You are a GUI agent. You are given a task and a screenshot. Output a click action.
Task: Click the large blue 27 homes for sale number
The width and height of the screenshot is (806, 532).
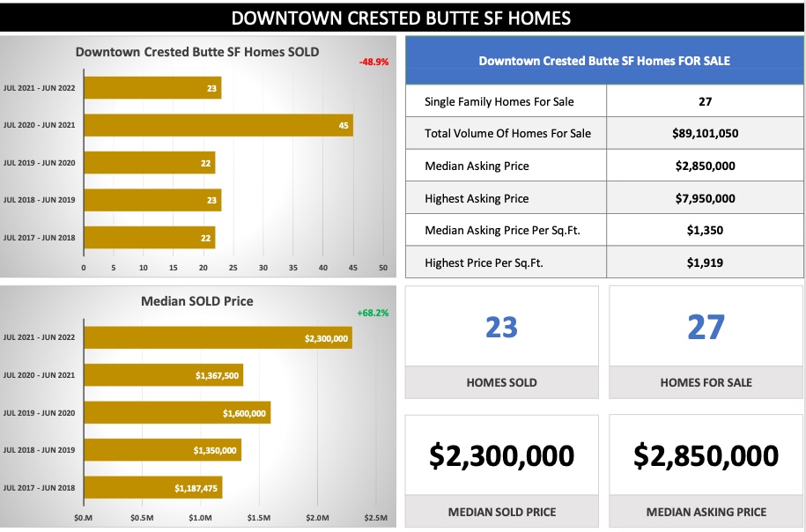(x=706, y=328)
